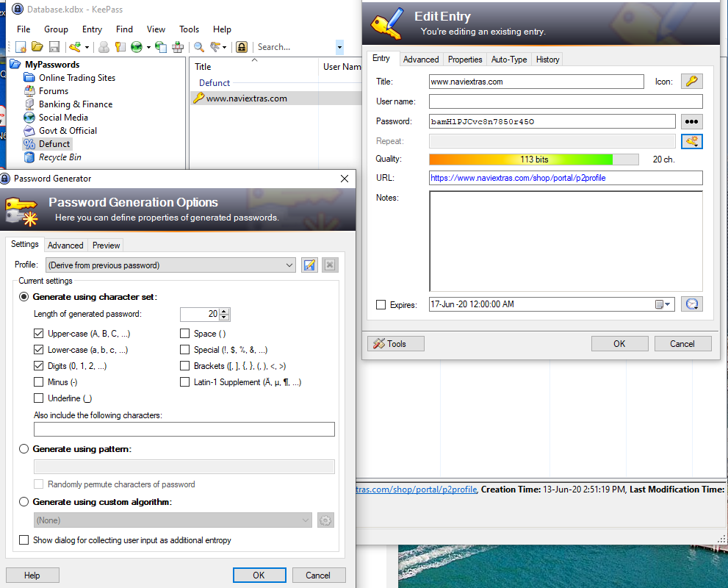Click the Copy User Name toolbar icon

coord(104,47)
